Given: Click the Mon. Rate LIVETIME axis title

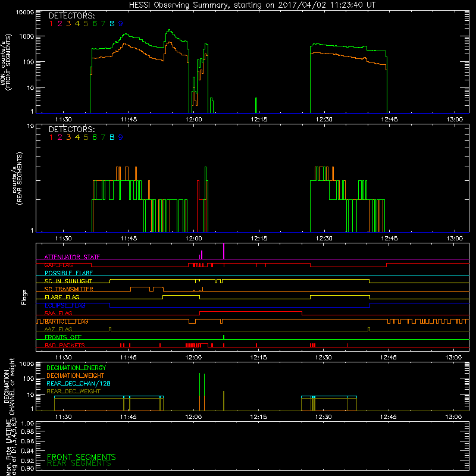Looking at the screenshot, I should [x=12, y=447].
